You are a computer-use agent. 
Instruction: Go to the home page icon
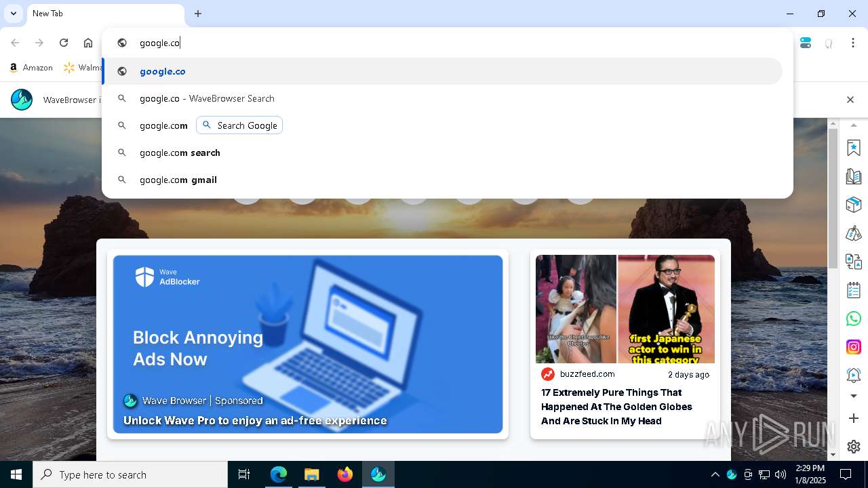pyautogui.click(x=88, y=43)
